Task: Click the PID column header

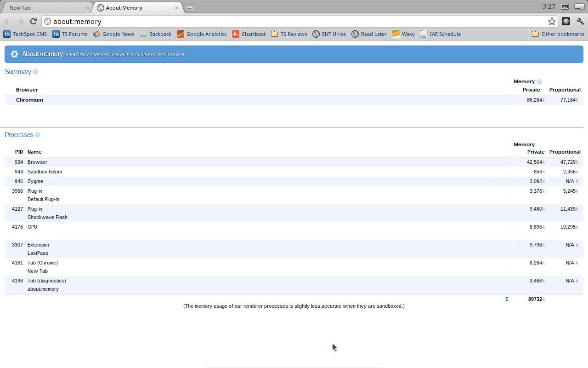Action: (x=19, y=152)
